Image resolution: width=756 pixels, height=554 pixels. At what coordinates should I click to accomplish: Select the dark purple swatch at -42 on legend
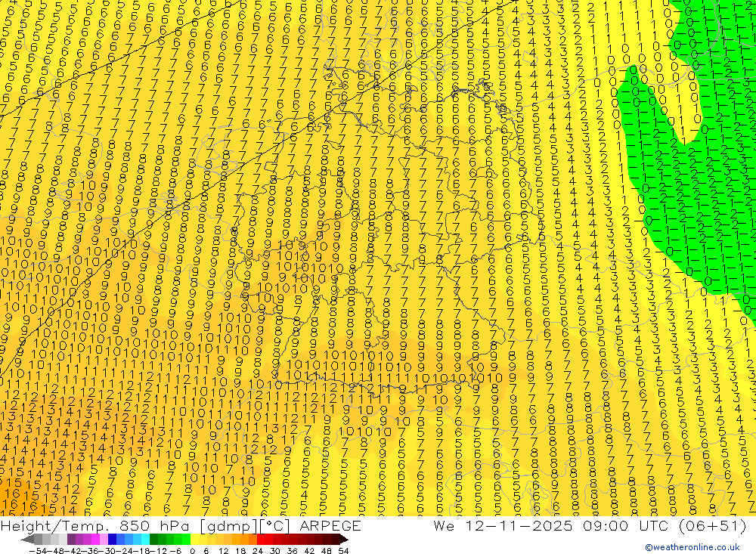[x=71, y=540]
